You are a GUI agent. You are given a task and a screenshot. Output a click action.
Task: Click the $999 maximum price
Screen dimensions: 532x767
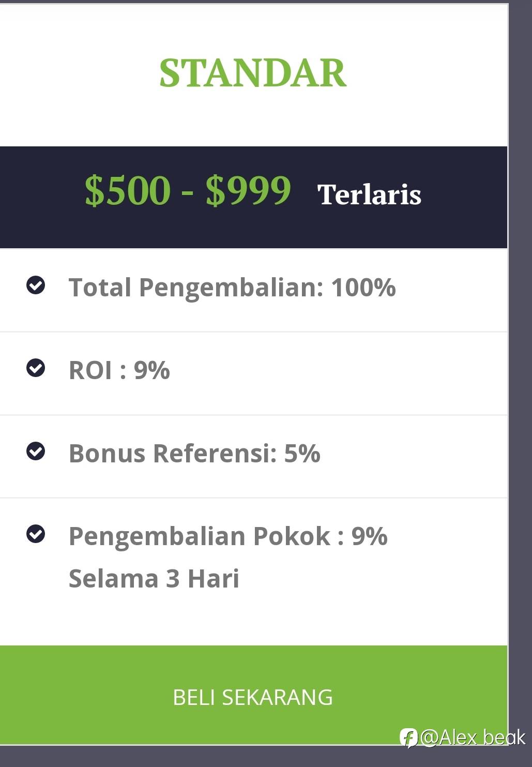click(x=248, y=190)
